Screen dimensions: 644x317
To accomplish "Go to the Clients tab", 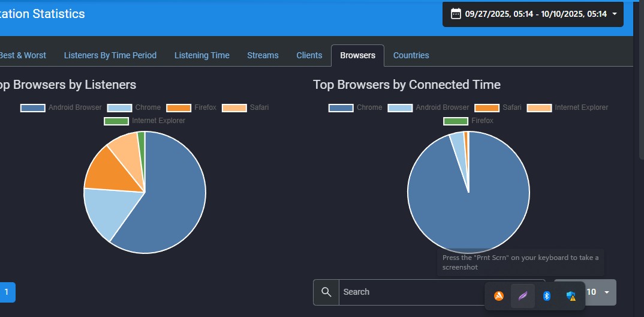I will 309,55.
